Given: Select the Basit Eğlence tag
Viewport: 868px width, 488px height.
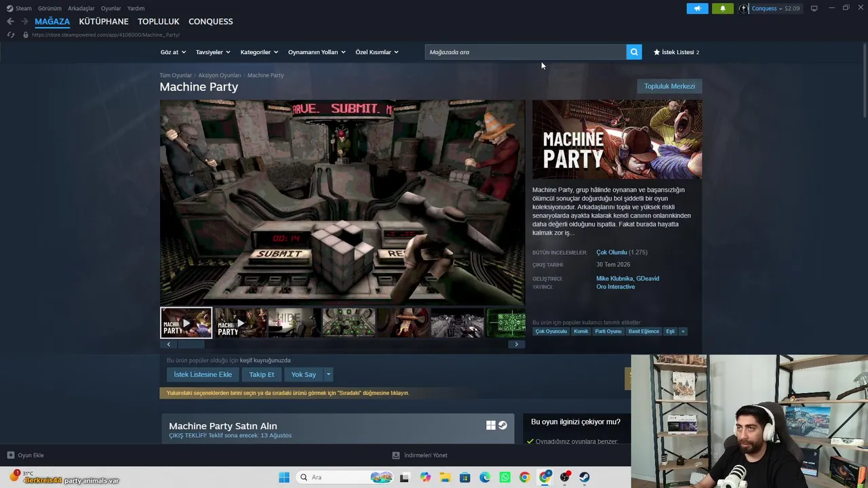Looking at the screenshot, I should coord(644,331).
